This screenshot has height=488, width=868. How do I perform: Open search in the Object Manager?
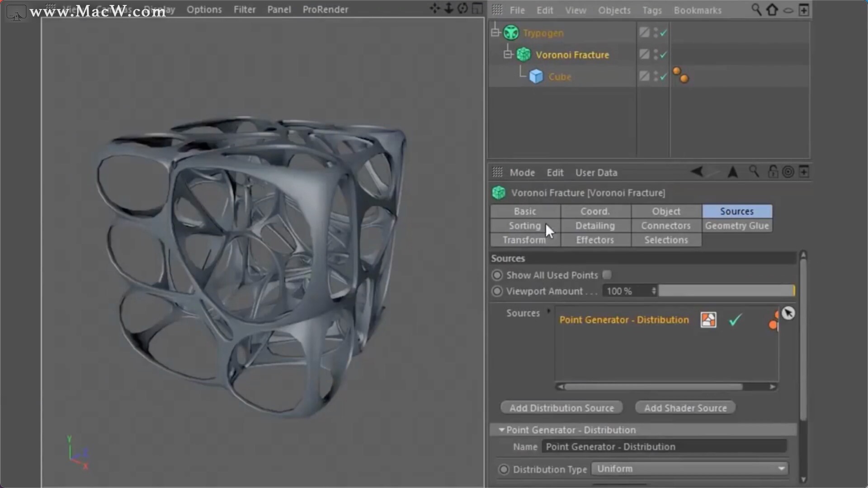click(x=756, y=9)
